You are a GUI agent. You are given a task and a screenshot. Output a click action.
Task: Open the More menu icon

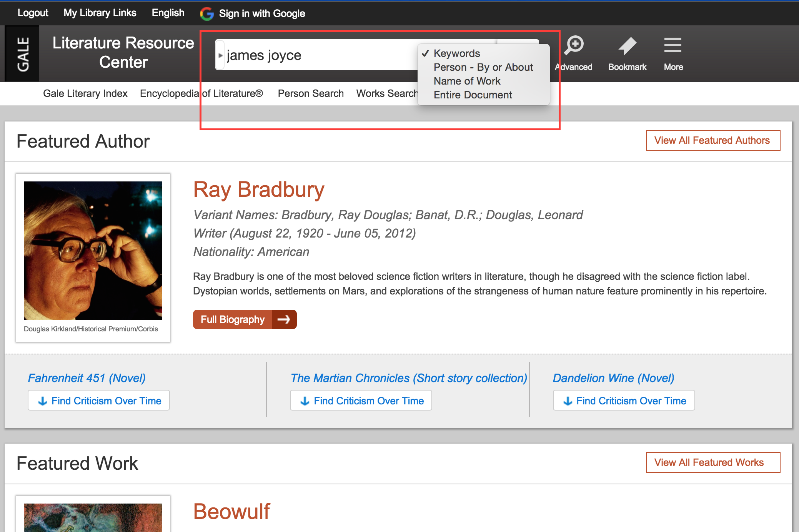673,54
